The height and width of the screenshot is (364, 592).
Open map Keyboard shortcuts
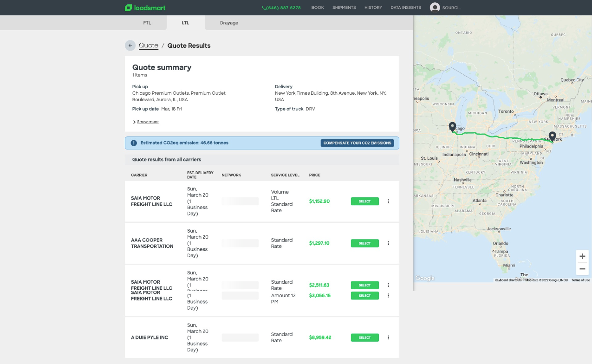pyautogui.click(x=508, y=280)
